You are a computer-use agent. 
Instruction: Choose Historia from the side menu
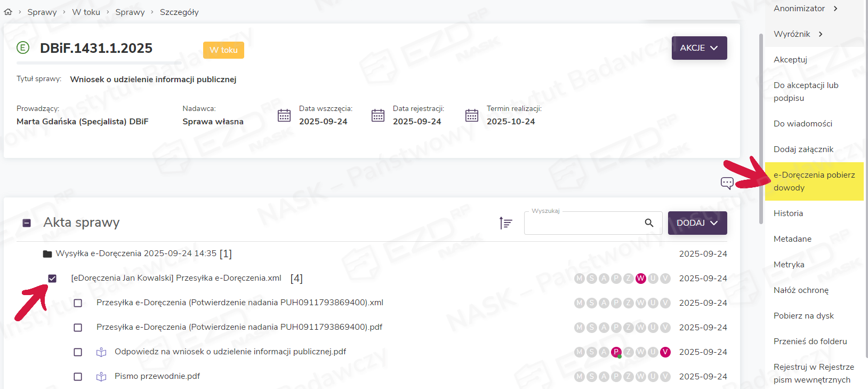(x=788, y=213)
